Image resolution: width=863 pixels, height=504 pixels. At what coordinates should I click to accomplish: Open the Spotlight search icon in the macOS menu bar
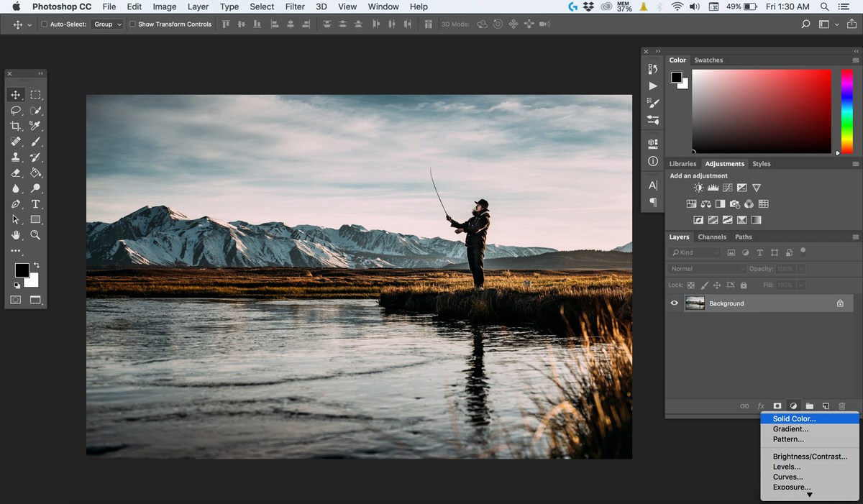pos(826,6)
